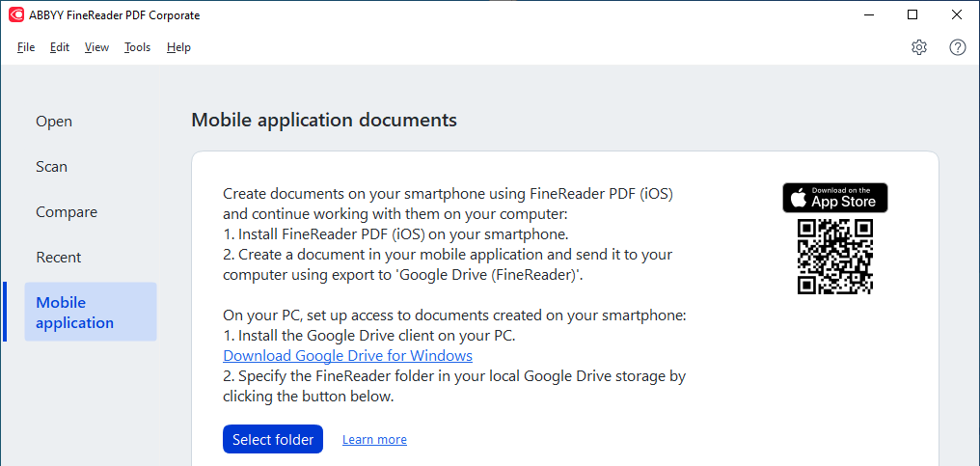Open Download Google Drive for Windows link
This screenshot has height=466, width=980.
coord(347,356)
